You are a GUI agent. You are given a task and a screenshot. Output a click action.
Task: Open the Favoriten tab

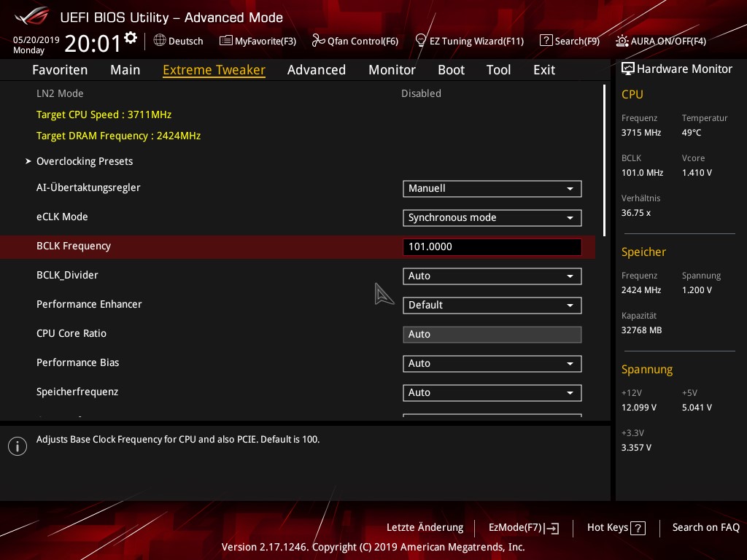pos(60,70)
